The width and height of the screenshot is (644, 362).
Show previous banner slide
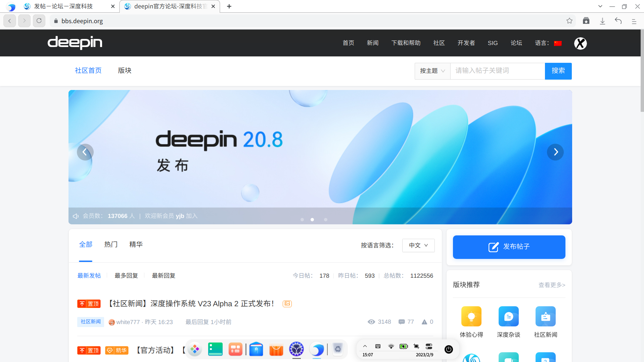tap(85, 152)
